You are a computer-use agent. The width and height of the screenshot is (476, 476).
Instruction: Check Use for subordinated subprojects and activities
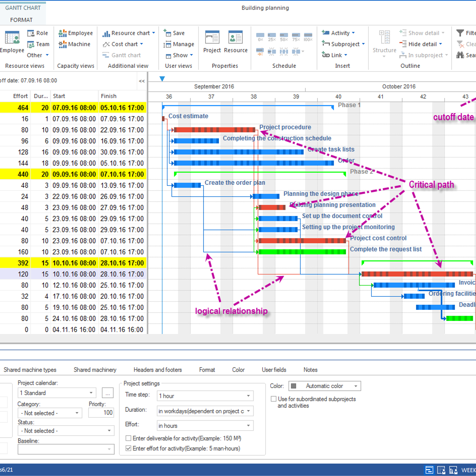pos(273,399)
